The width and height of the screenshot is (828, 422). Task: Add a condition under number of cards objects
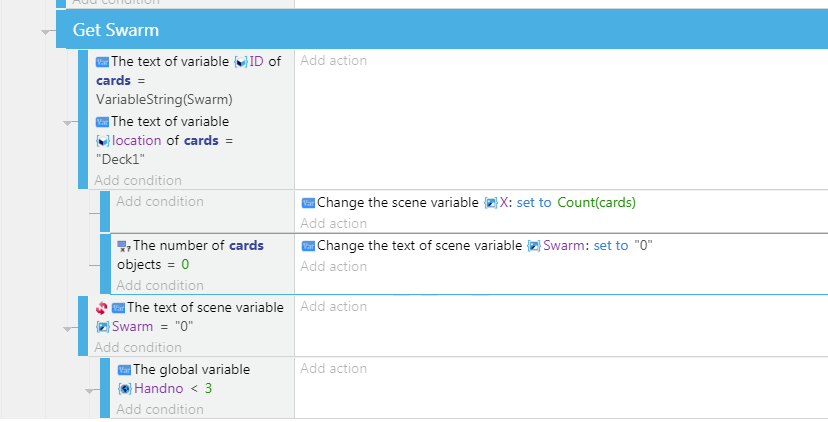[160, 286]
